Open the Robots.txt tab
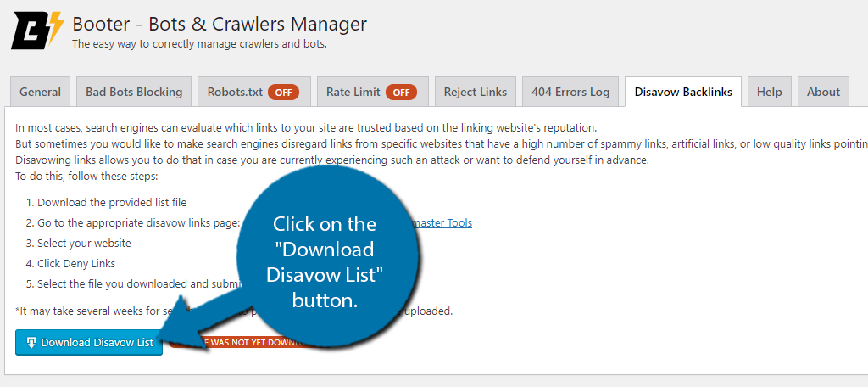This screenshot has height=387, width=868. (x=253, y=92)
